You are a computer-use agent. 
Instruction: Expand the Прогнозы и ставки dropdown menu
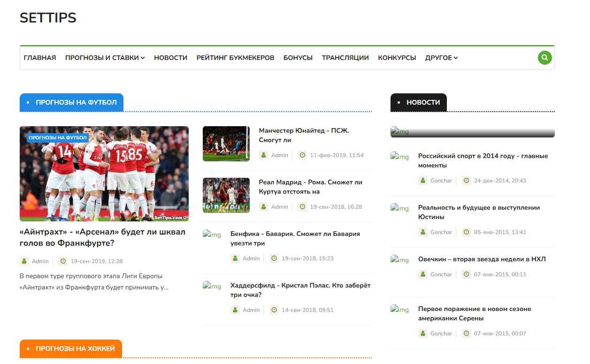tap(105, 58)
